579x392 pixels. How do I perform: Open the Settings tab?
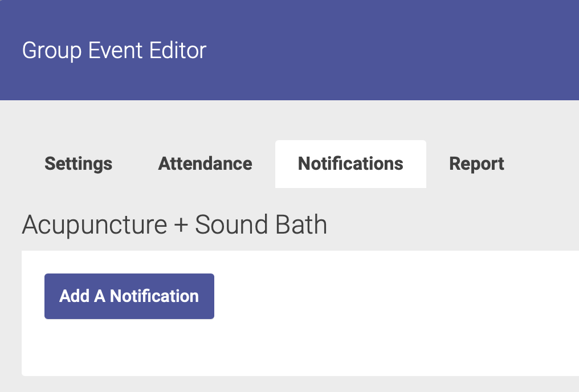[x=78, y=164]
